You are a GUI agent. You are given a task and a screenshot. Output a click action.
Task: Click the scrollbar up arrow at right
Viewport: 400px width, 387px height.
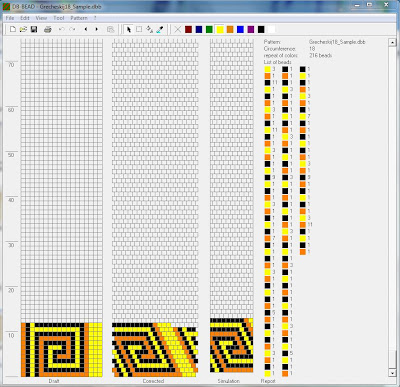click(392, 42)
